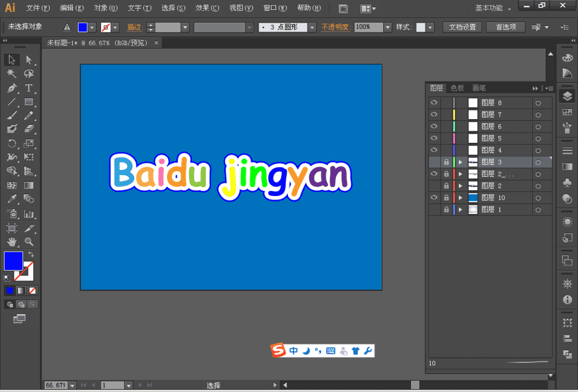Switch to the 色板 panel tab
The width and height of the screenshot is (578, 392).
(x=457, y=88)
